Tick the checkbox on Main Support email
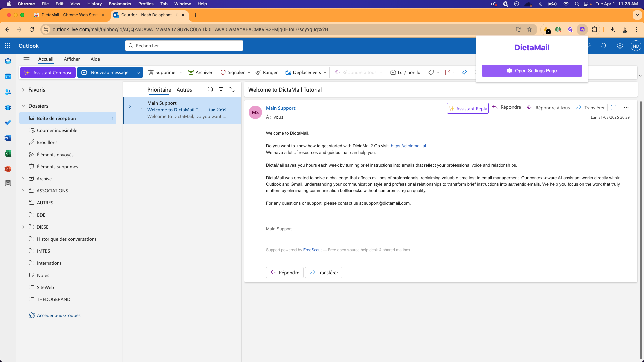 click(x=139, y=106)
